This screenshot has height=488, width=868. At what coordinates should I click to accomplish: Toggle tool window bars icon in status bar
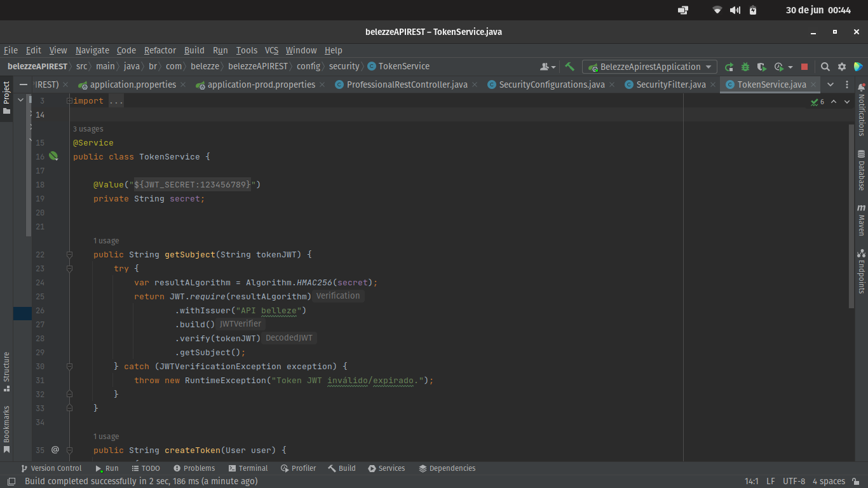pos(11,482)
